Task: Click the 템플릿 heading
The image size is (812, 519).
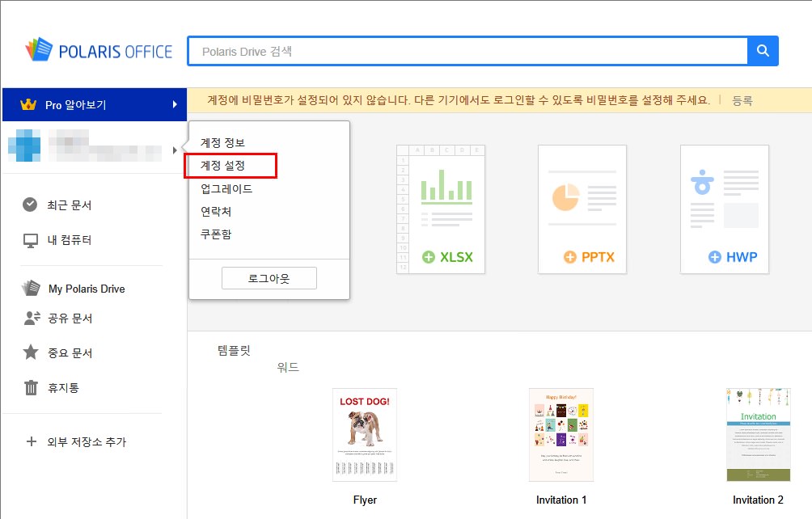Action: coord(234,350)
